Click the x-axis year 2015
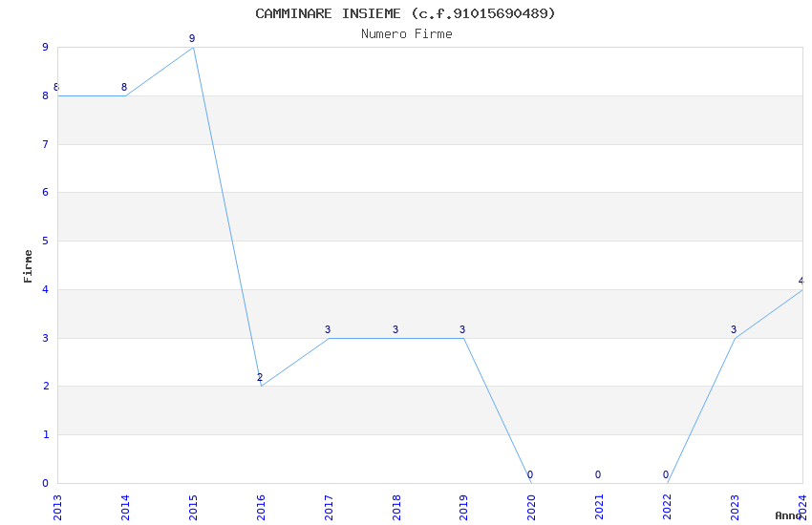The image size is (812, 525). pos(193,508)
